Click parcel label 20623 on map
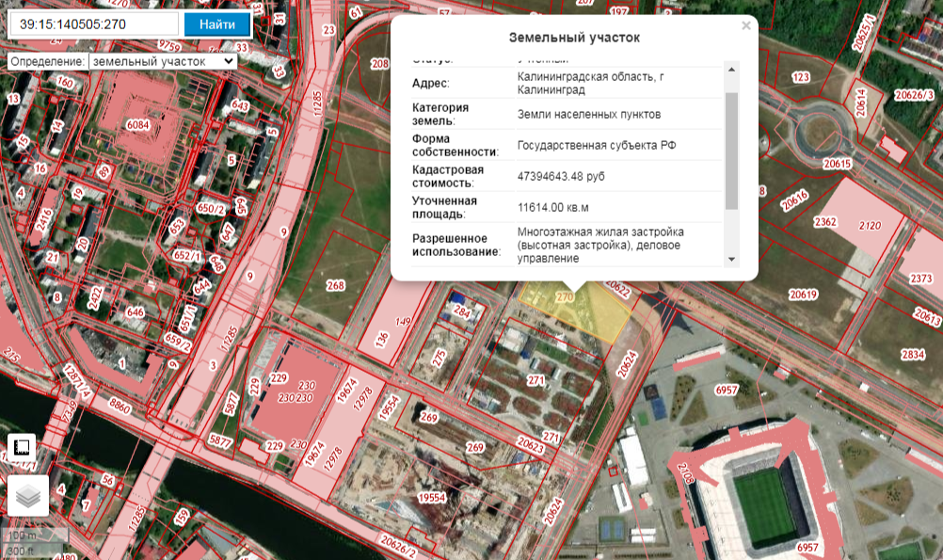This screenshot has width=943, height=560. point(531,444)
